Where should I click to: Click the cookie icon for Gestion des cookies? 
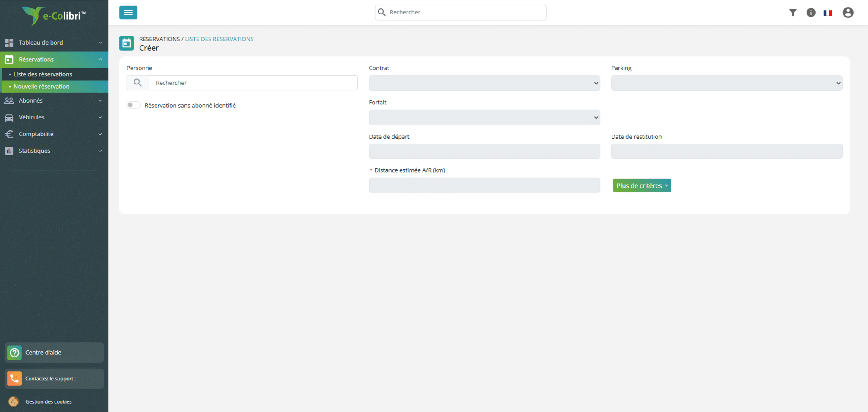(14, 401)
